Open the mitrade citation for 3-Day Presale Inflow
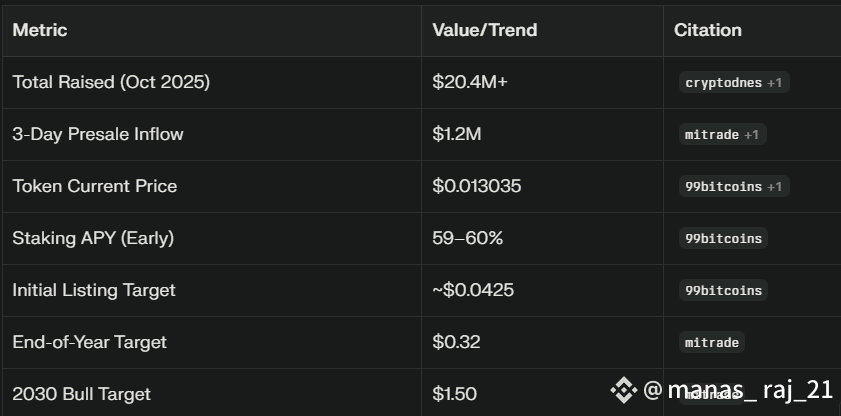The width and height of the screenshot is (841, 416). (722, 135)
